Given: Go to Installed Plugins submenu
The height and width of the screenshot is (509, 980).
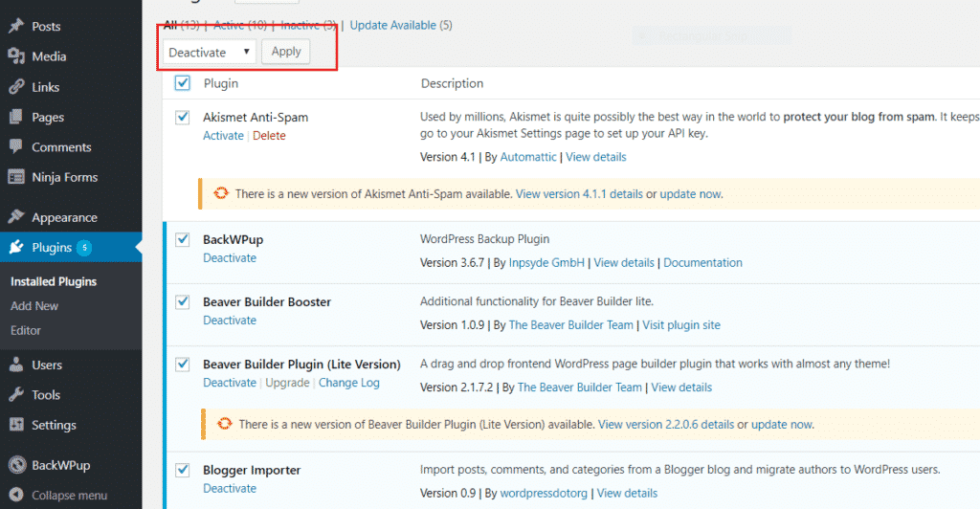Looking at the screenshot, I should click(x=54, y=281).
